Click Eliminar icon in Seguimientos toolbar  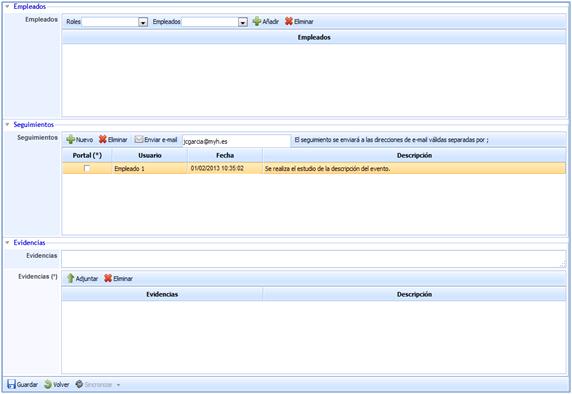point(103,139)
